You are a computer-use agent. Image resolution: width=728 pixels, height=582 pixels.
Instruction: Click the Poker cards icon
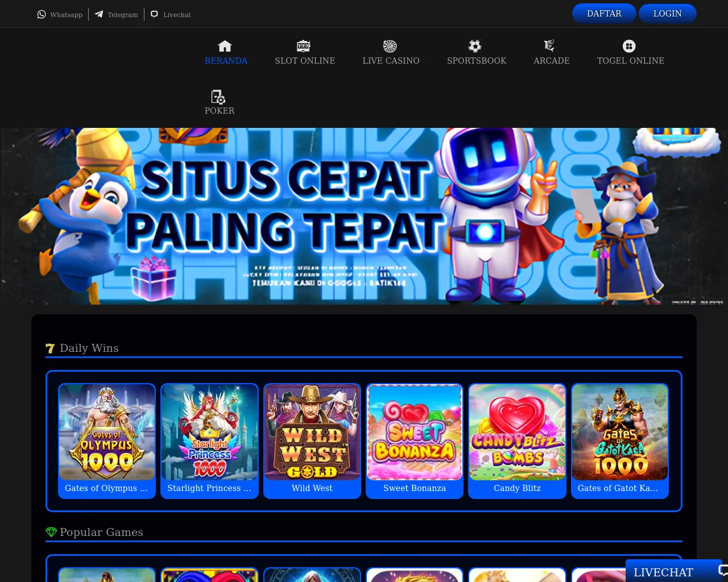pyautogui.click(x=218, y=97)
